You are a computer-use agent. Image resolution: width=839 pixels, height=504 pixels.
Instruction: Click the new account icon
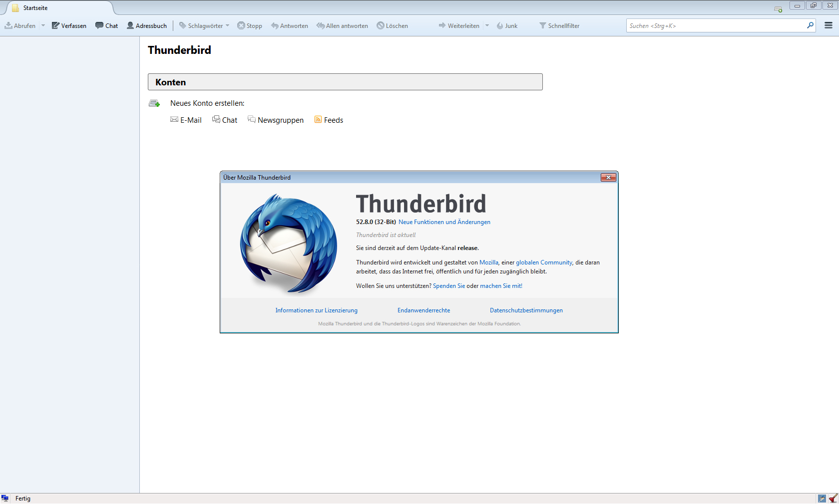(x=154, y=103)
